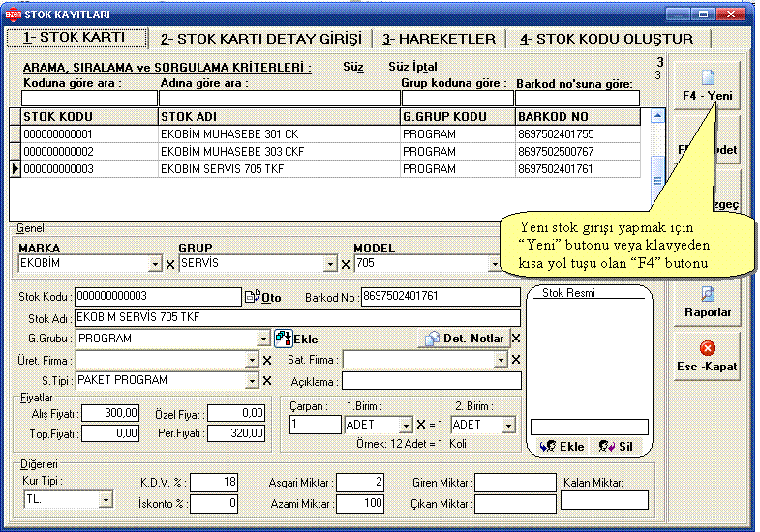
Task: Click the Asgari Miktar field
Action: pyautogui.click(x=360, y=482)
